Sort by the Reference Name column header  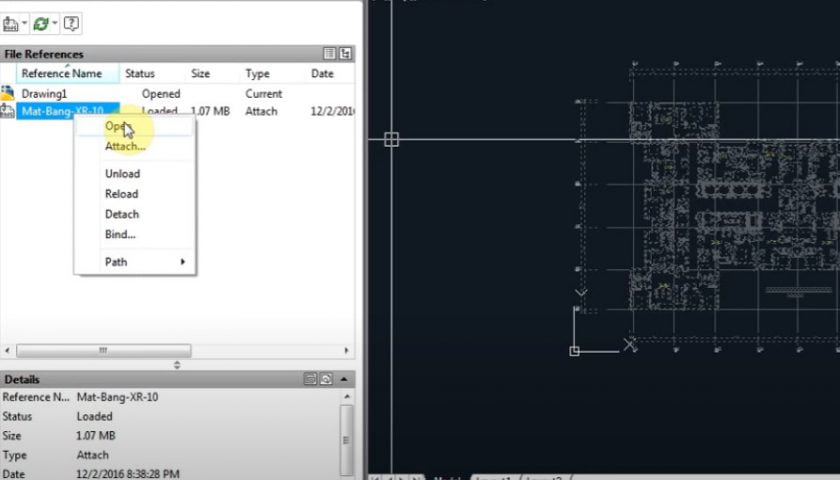(x=62, y=74)
